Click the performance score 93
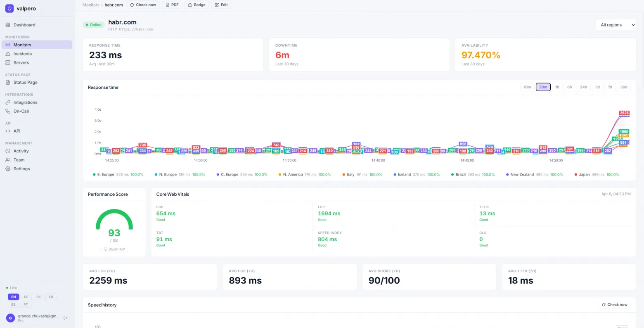This screenshot has width=644, height=328. (114, 233)
